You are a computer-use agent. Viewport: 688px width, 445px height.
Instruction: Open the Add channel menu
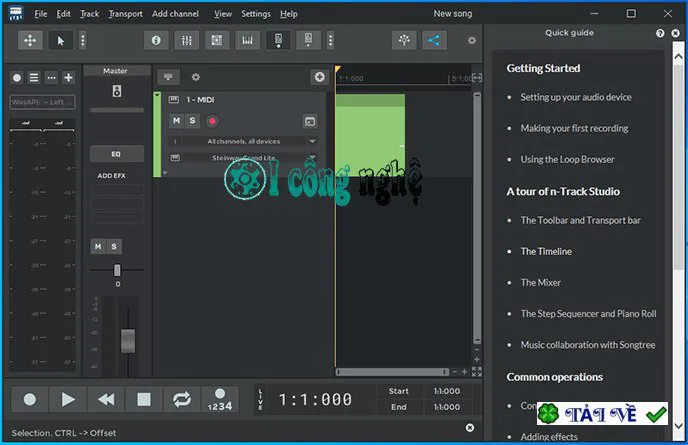click(176, 14)
